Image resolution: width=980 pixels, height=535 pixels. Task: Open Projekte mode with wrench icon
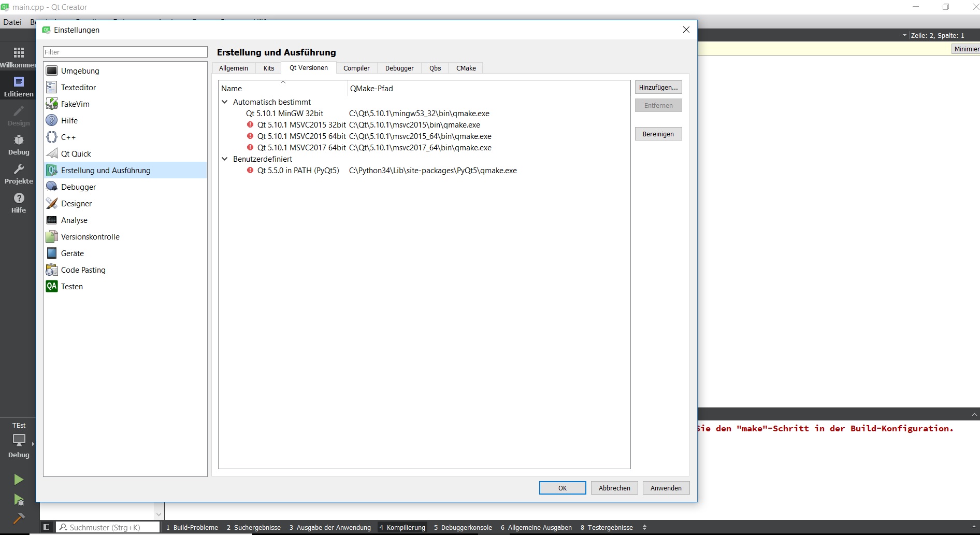pos(19,174)
